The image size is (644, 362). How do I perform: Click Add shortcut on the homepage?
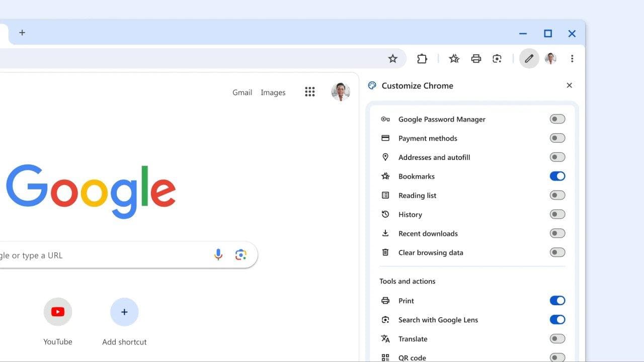click(124, 311)
